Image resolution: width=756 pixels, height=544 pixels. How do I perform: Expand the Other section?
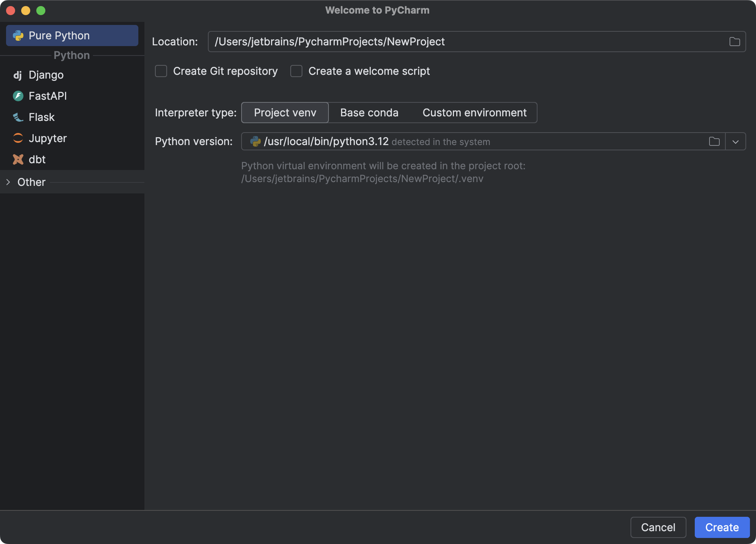tap(9, 182)
